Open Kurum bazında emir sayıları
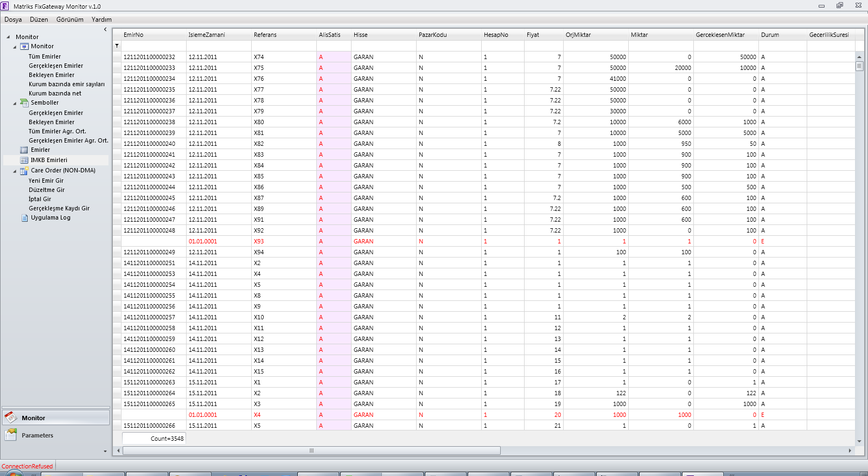 click(x=67, y=84)
